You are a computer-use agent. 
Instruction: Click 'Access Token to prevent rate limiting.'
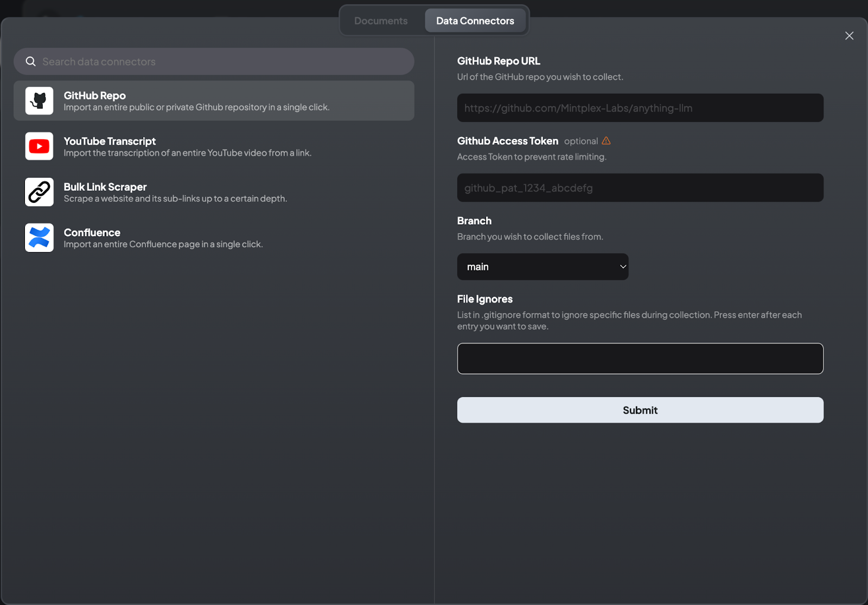[532, 157]
